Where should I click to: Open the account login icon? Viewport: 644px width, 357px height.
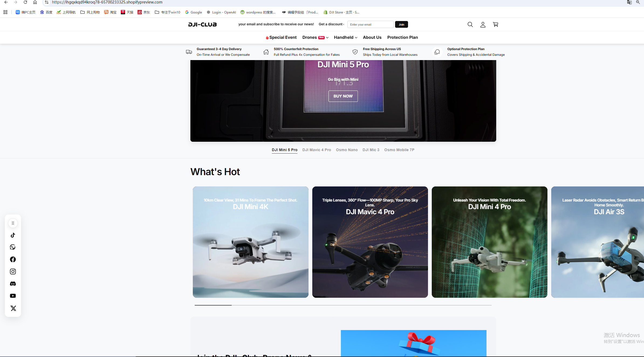click(x=483, y=25)
